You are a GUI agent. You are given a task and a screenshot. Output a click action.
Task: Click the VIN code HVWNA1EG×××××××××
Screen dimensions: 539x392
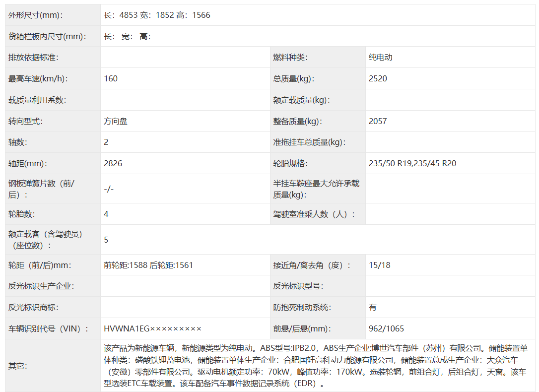153,328
